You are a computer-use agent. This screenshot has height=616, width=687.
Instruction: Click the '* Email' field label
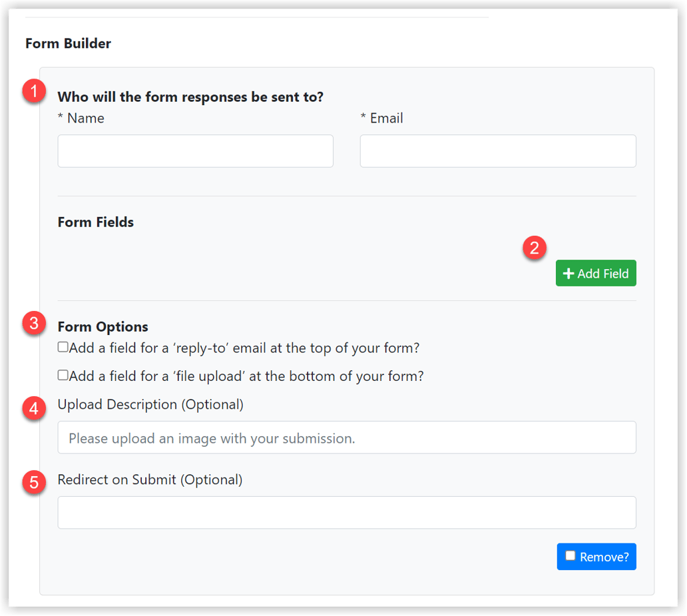click(x=382, y=118)
